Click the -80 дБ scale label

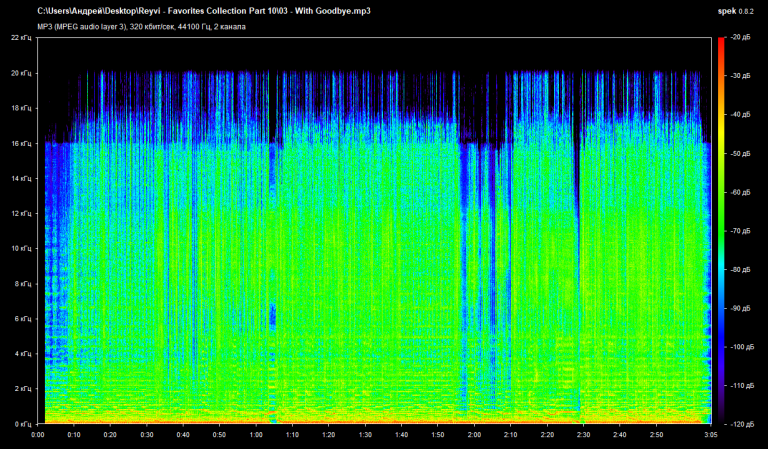click(741, 270)
